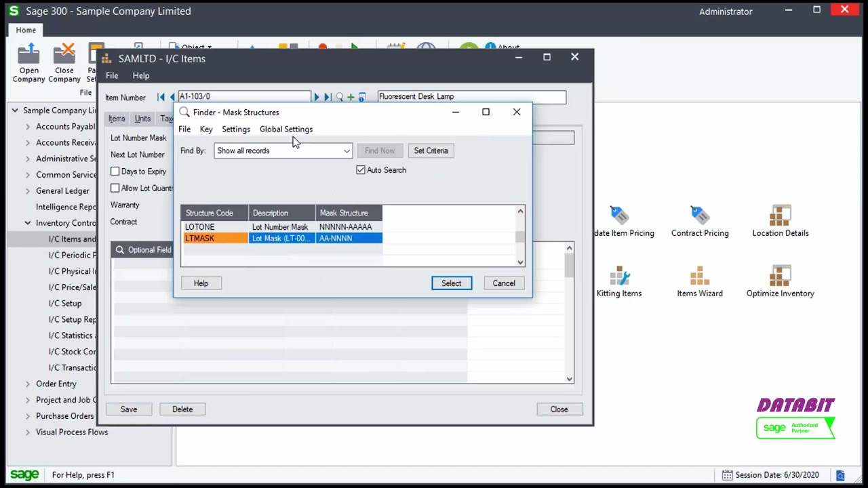
Task: Open the I/C Items File menu
Action: [x=112, y=76]
